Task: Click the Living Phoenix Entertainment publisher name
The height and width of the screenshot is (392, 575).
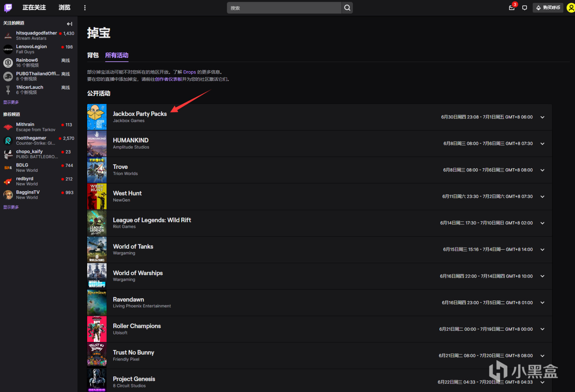Action: click(142, 306)
